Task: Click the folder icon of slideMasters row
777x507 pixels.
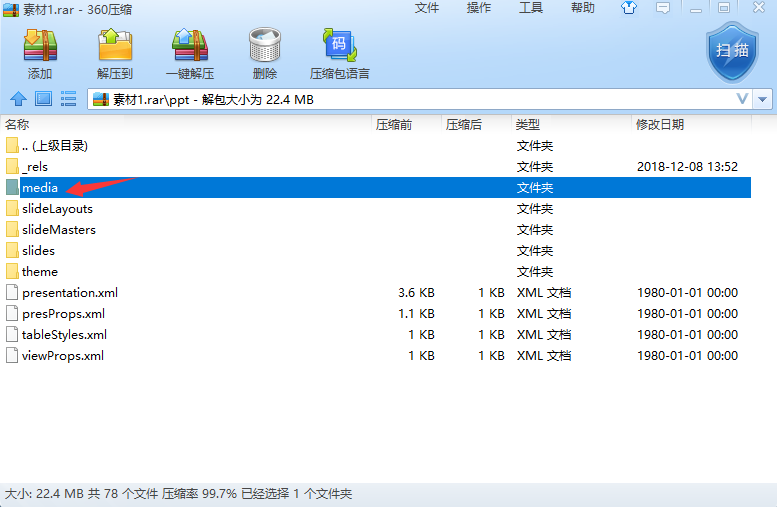Action: click(12, 229)
